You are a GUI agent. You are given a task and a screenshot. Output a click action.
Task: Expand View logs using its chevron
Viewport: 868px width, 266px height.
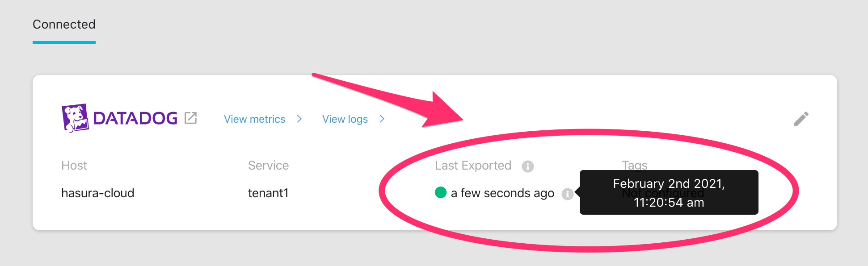[382, 119]
